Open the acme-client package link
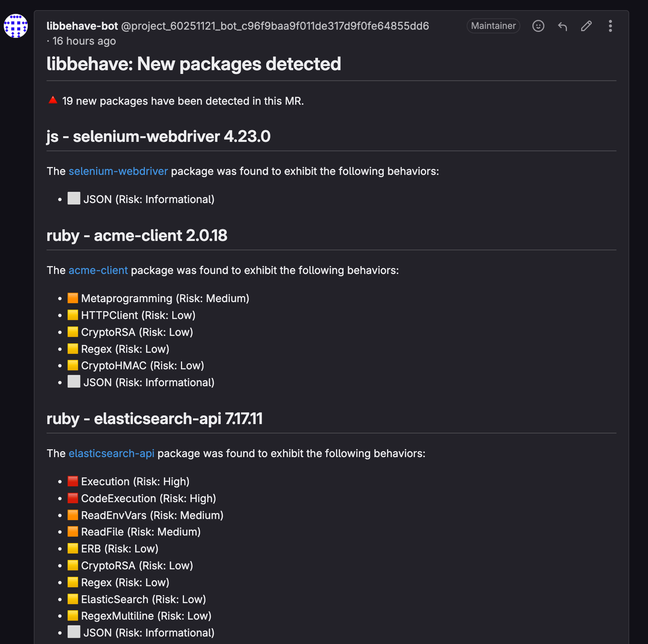Image resolution: width=648 pixels, height=644 pixels. pos(98,270)
